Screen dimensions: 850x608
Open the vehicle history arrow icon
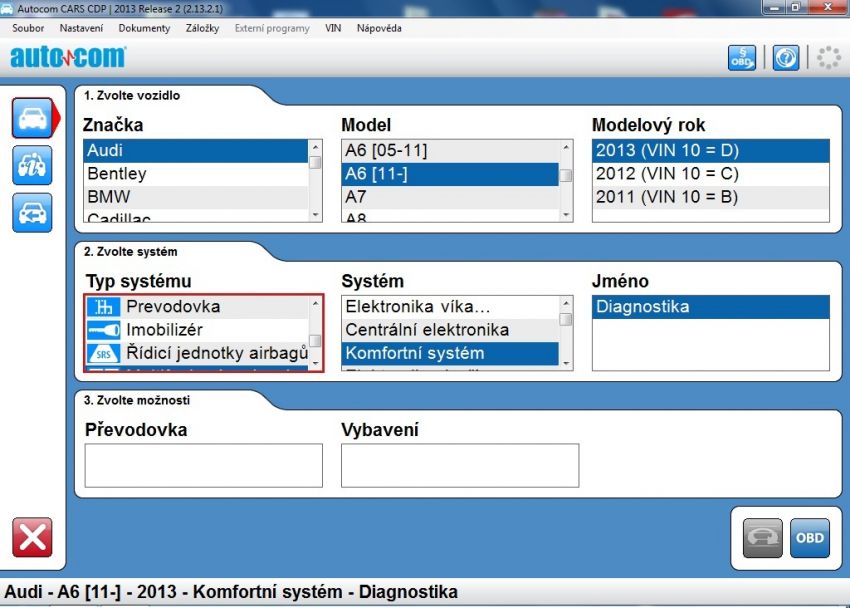[33, 212]
